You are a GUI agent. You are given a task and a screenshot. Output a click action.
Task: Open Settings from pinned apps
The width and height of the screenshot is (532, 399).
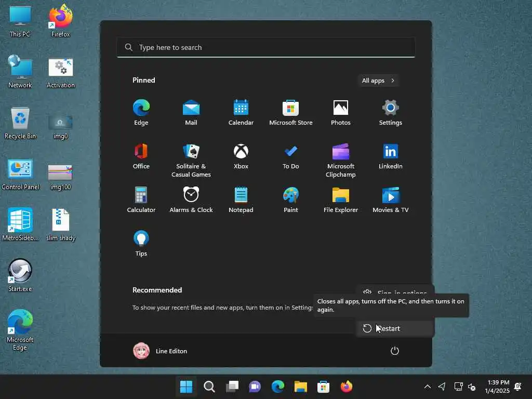pos(391,113)
